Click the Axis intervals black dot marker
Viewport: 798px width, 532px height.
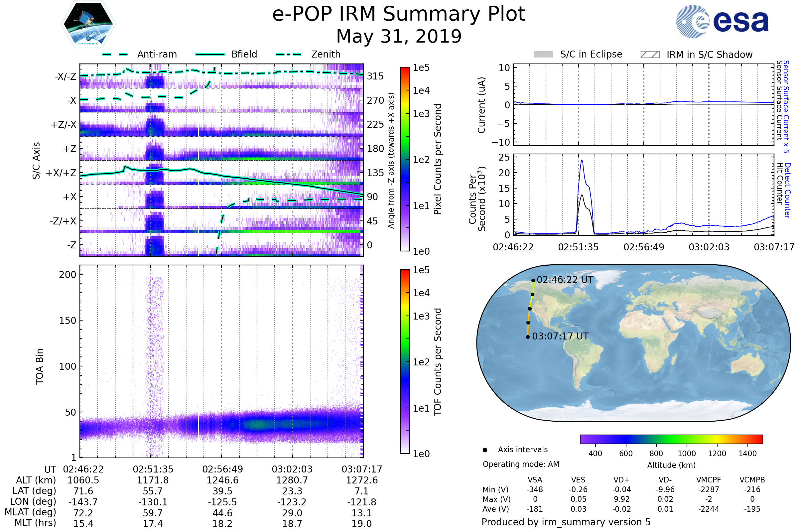click(x=485, y=450)
